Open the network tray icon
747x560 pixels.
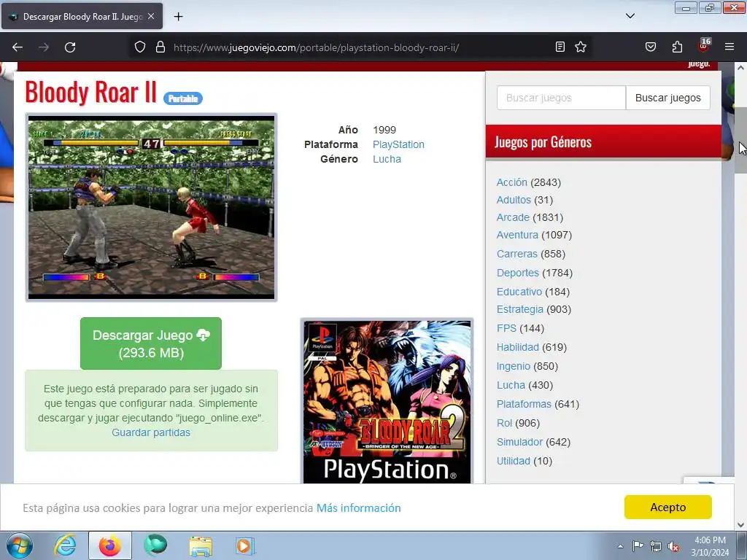656,546
